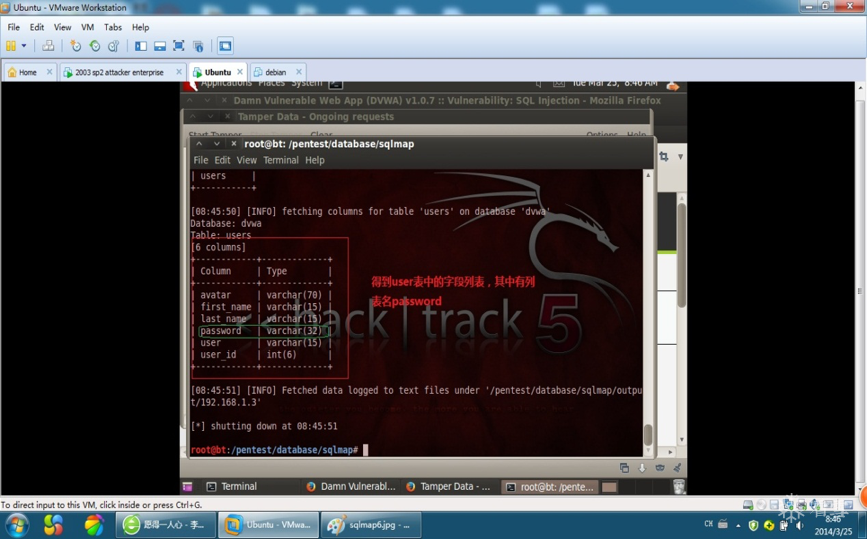Open the VM menu

(87, 27)
